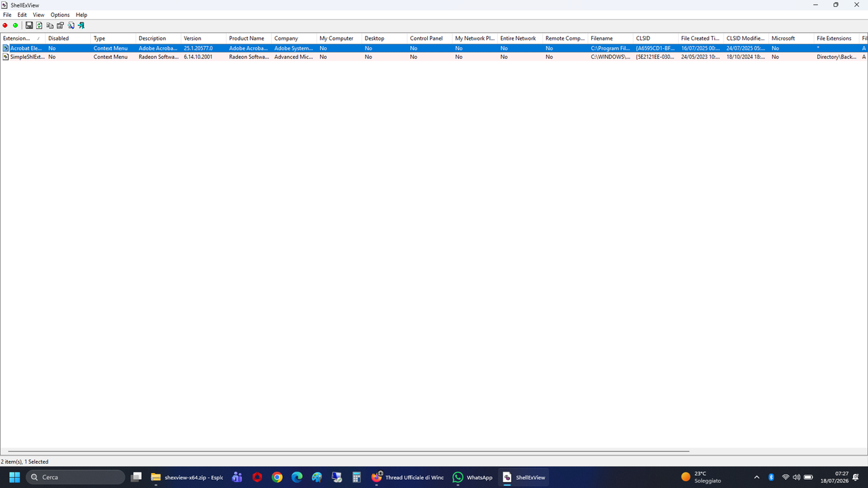Select the SimpleShlExt extension row name
Viewport: 868px width, 488px height.
(28, 57)
